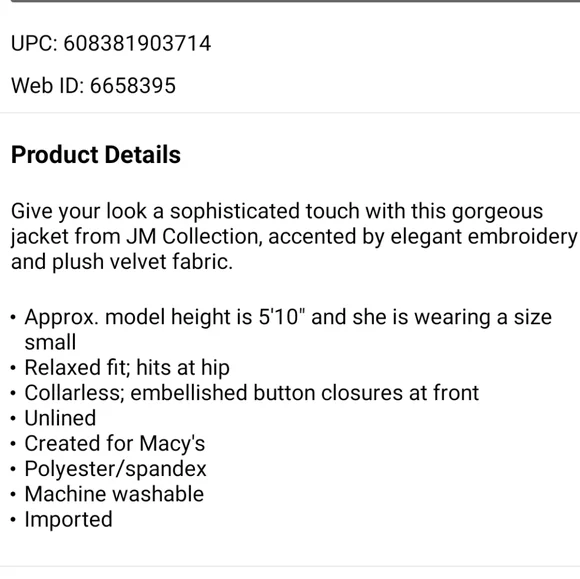Click the Web ID number 6658395
Screen dimensions: 580x579
(133, 85)
